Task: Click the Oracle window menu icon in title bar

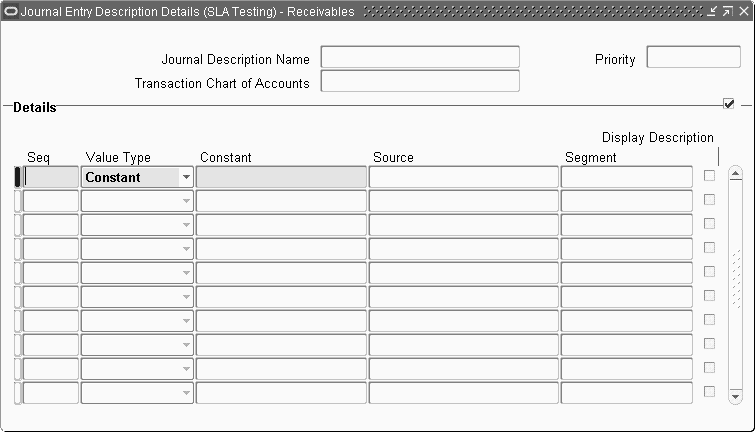Action: click(10, 11)
